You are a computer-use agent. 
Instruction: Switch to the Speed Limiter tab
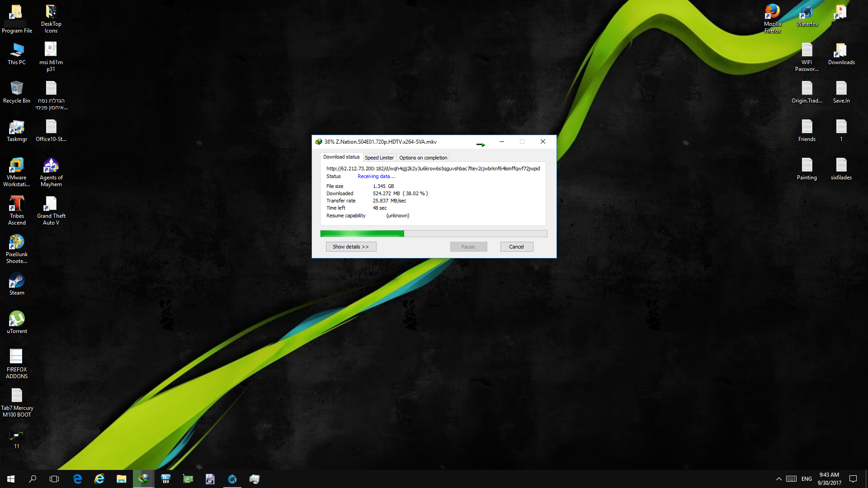point(379,158)
